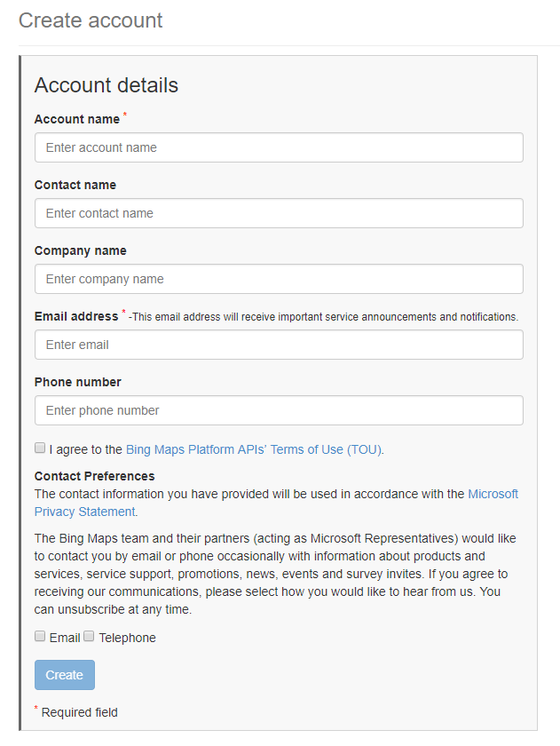Select the Company name input field
This screenshot has width=560, height=746.
pos(279,279)
